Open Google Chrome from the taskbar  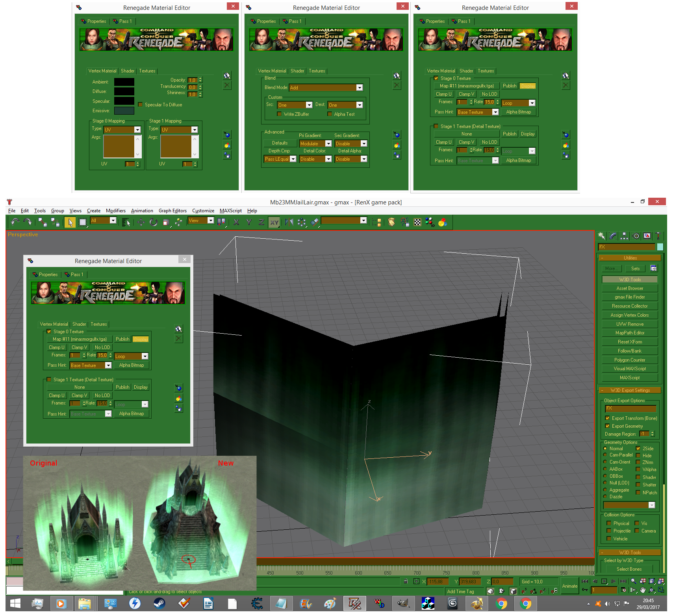tap(501, 603)
